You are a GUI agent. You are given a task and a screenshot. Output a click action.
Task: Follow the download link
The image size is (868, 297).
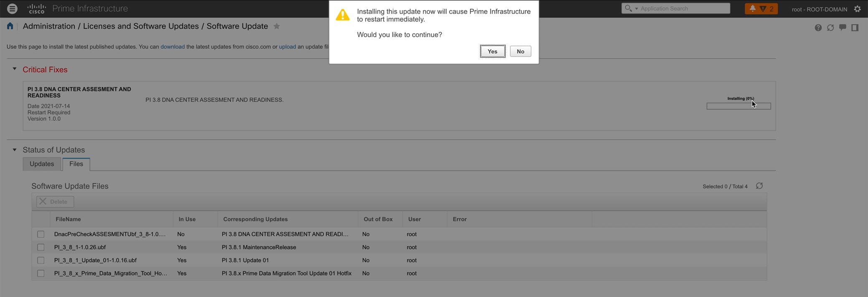[x=173, y=47]
